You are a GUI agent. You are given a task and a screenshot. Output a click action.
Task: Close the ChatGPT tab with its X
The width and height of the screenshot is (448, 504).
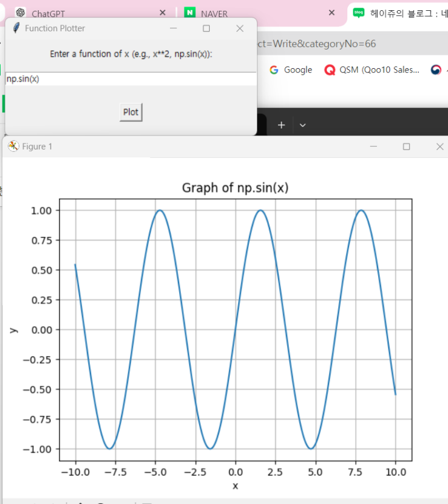pyautogui.click(x=162, y=13)
